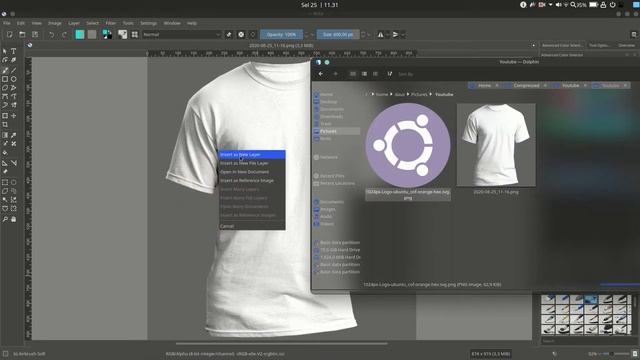The width and height of the screenshot is (640, 360).
Task: Adjust the brush Size slider
Action: tap(338, 35)
